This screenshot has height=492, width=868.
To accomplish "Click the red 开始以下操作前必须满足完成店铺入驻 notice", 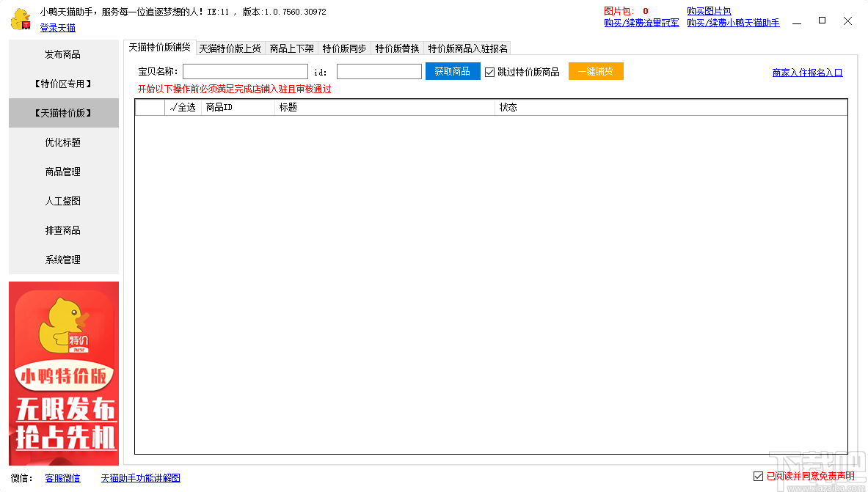I will click(234, 89).
